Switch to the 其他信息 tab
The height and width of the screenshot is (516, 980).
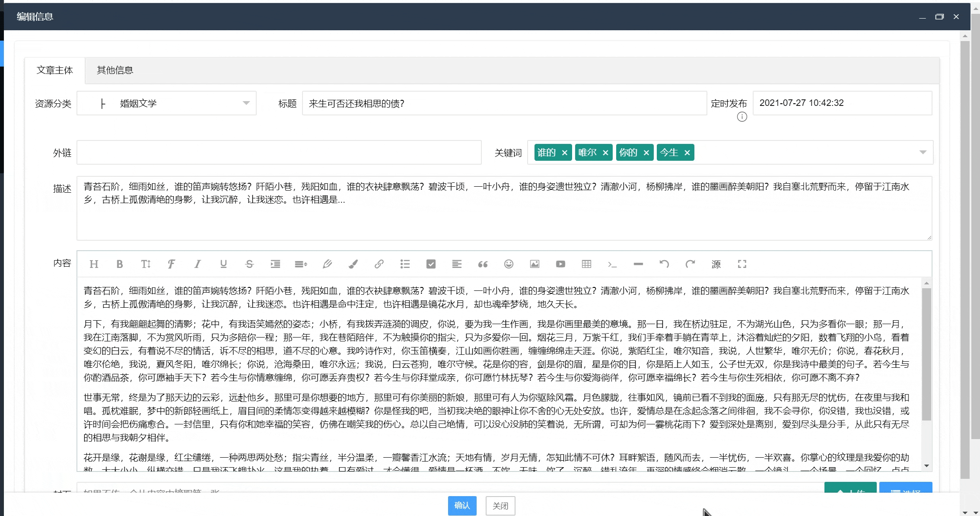coord(115,70)
